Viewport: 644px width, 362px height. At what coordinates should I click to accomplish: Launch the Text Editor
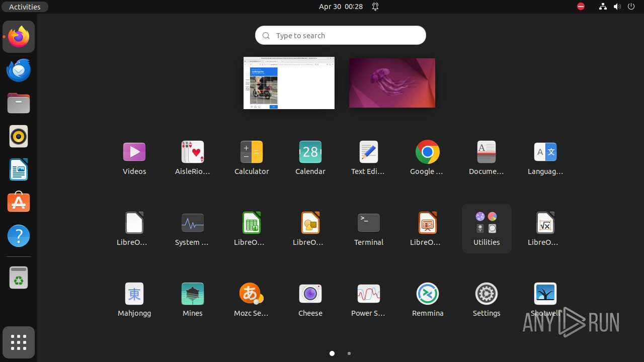point(369,158)
